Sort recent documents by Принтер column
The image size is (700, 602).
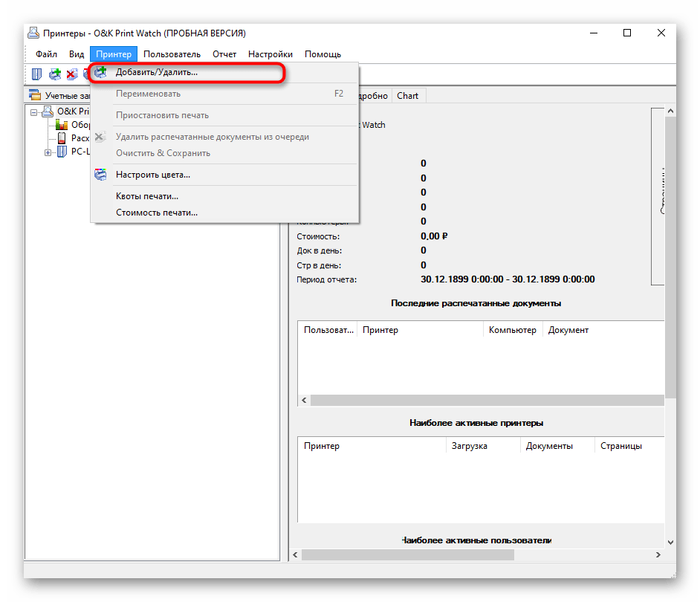pyautogui.click(x=420, y=330)
